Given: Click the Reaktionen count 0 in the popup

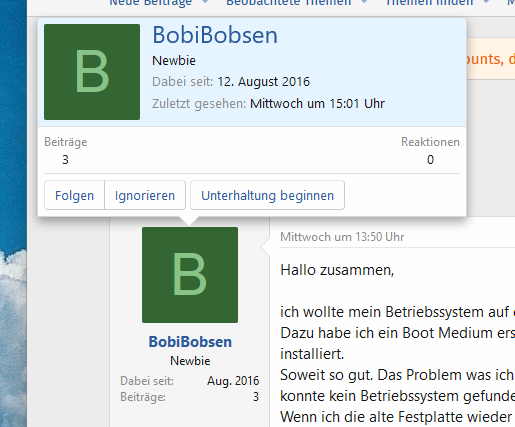Looking at the screenshot, I should (430, 160).
